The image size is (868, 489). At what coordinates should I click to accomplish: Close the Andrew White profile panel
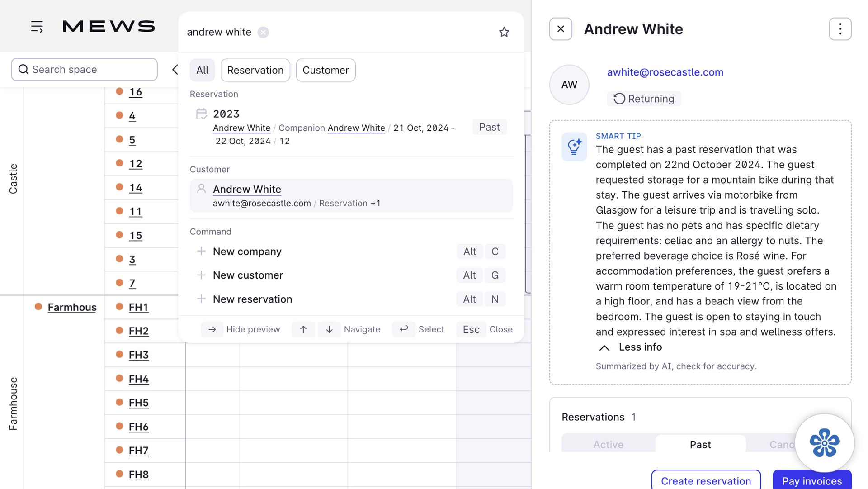click(x=561, y=29)
